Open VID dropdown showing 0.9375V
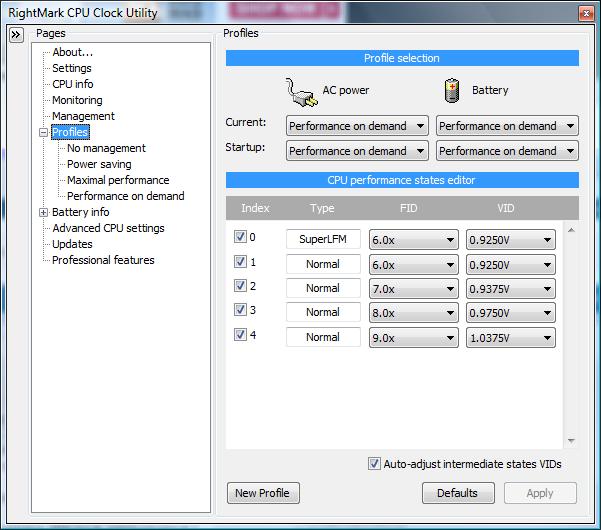This screenshot has width=601, height=530. click(x=511, y=289)
